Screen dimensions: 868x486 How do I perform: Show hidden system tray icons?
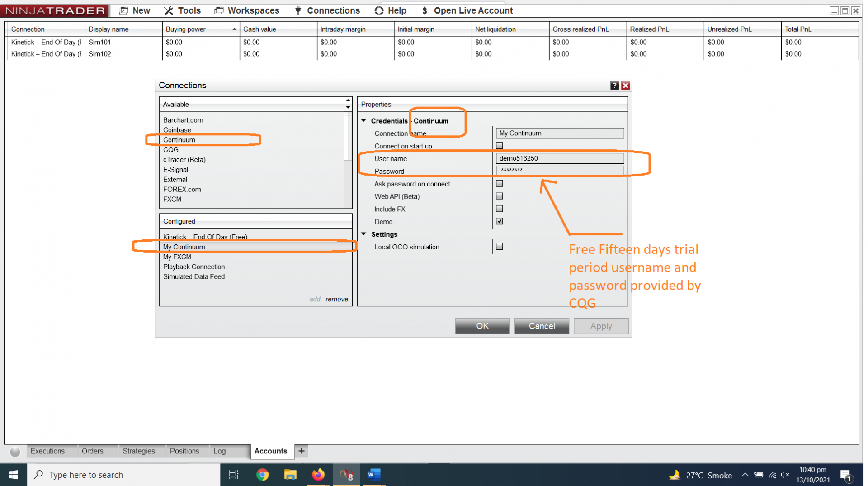(745, 475)
